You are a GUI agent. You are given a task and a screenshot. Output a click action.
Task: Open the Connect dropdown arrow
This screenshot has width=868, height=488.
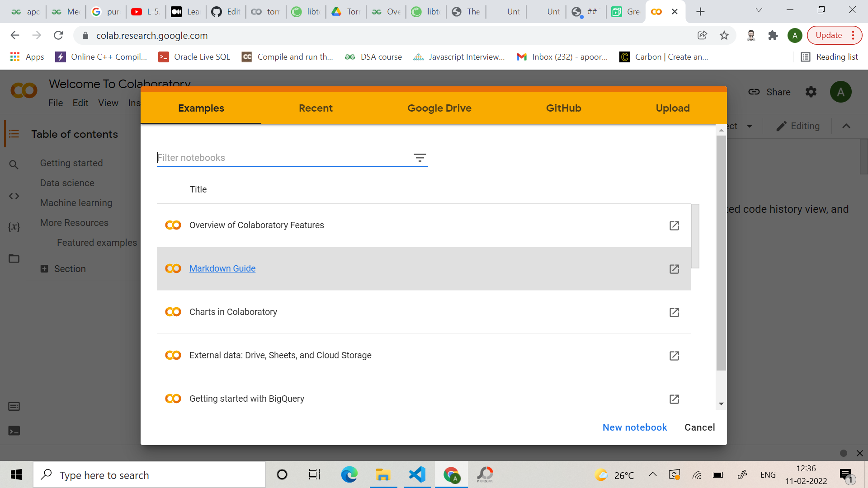pyautogui.click(x=750, y=126)
